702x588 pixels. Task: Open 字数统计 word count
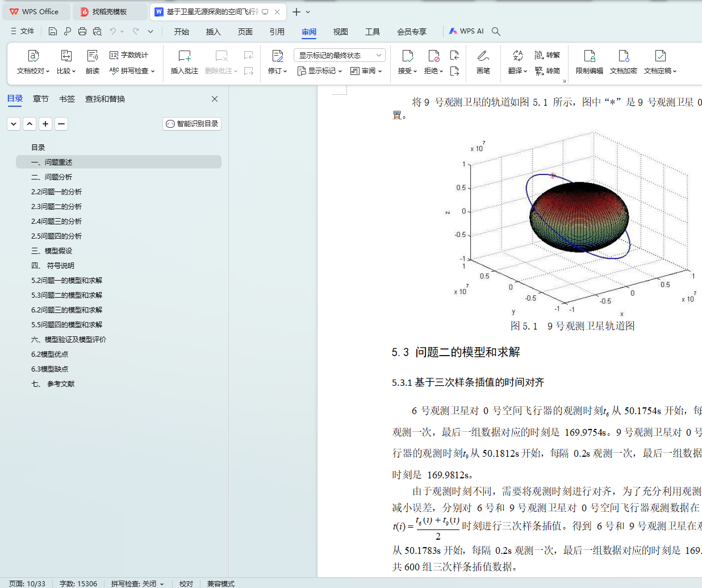click(129, 55)
